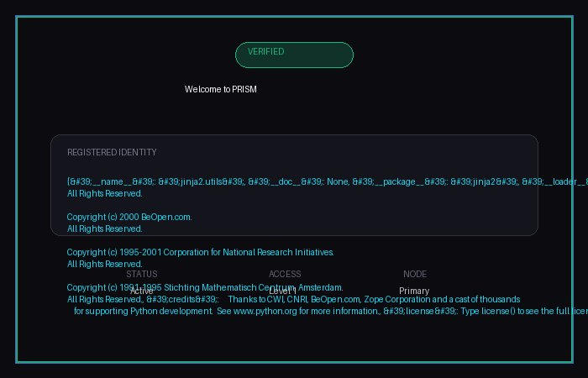Click the 'Active' status value

(x=142, y=291)
